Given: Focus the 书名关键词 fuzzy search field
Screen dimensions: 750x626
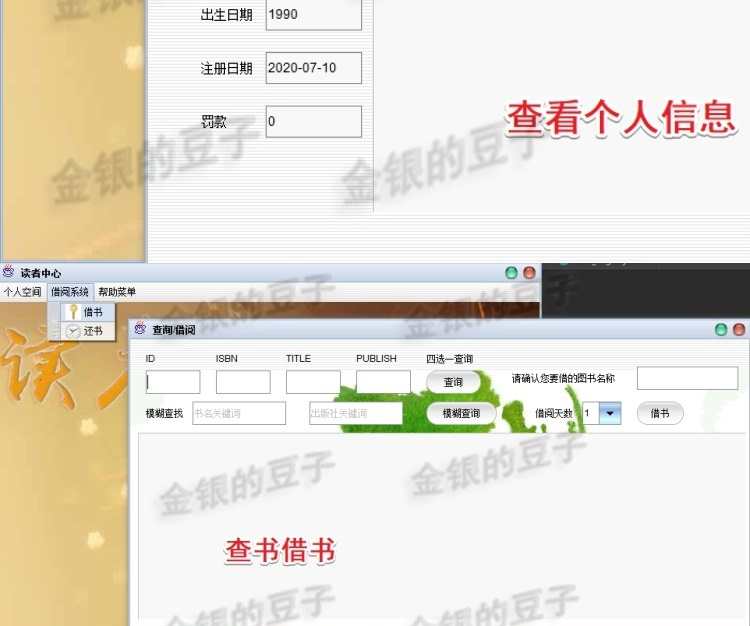Looking at the screenshot, I should (239, 413).
